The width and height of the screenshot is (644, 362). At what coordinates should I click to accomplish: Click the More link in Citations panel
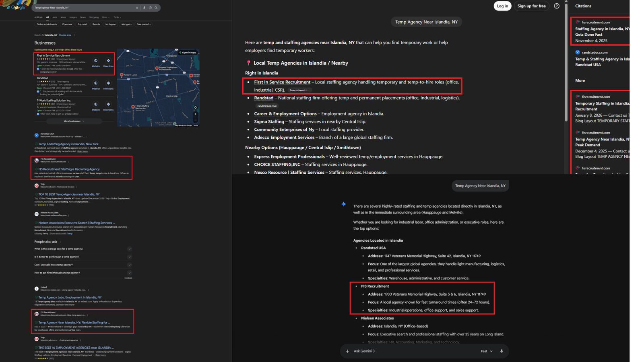tap(580, 80)
